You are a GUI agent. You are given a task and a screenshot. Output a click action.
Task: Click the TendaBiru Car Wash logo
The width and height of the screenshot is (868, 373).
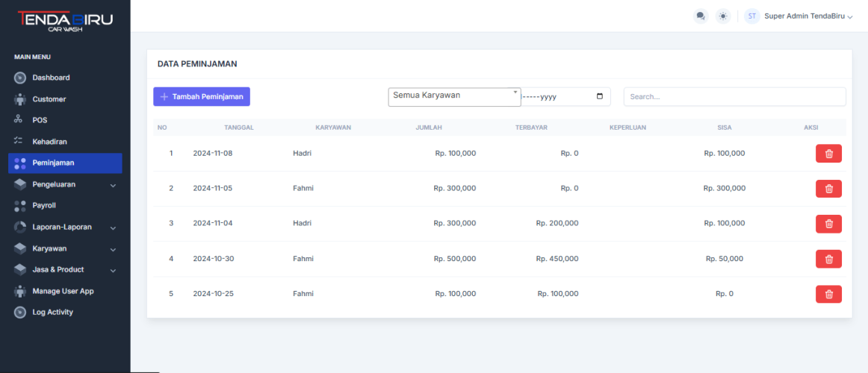[x=65, y=21]
